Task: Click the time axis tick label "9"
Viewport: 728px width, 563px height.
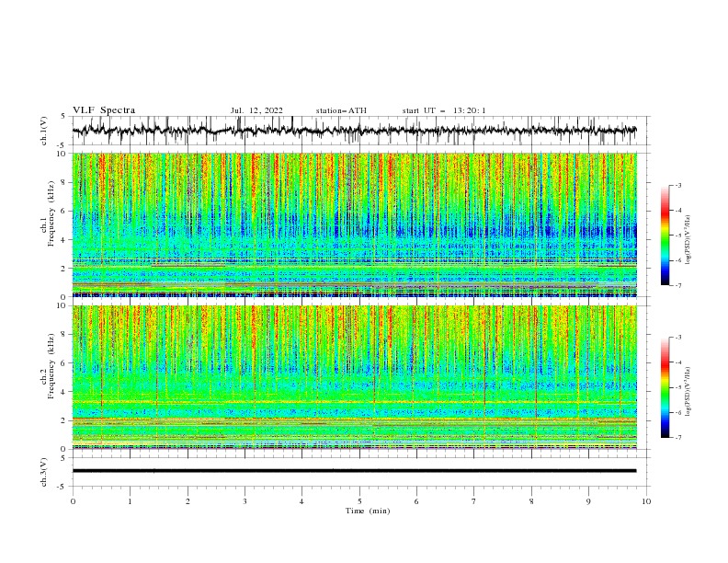Action: point(588,501)
